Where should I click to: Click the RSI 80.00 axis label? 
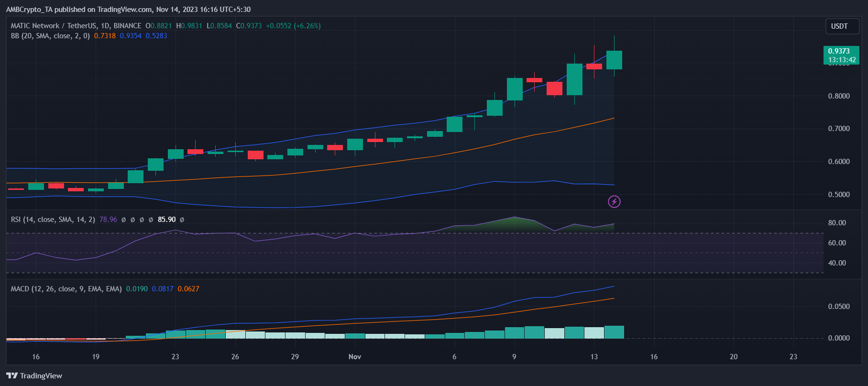(x=837, y=223)
